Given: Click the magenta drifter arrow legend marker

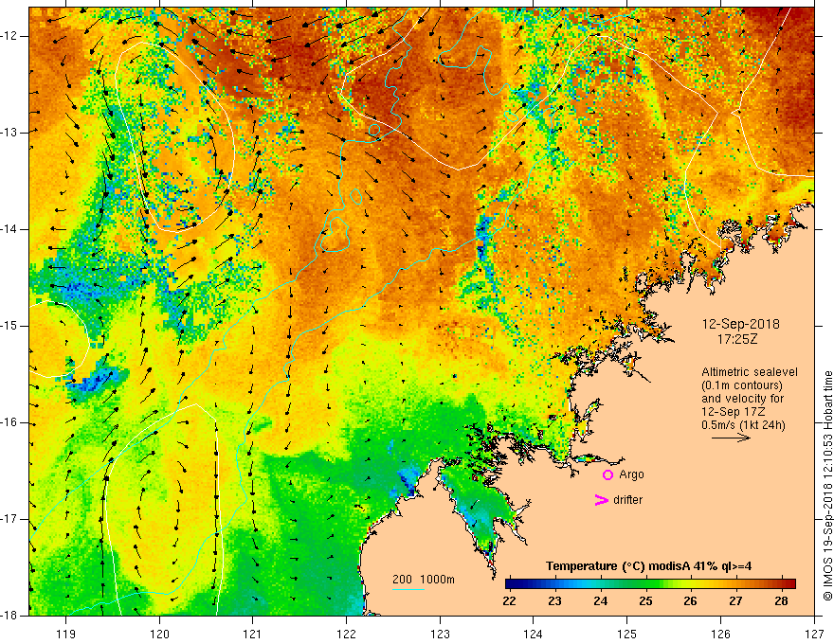Looking at the screenshot, I should [x=601, y=500].
